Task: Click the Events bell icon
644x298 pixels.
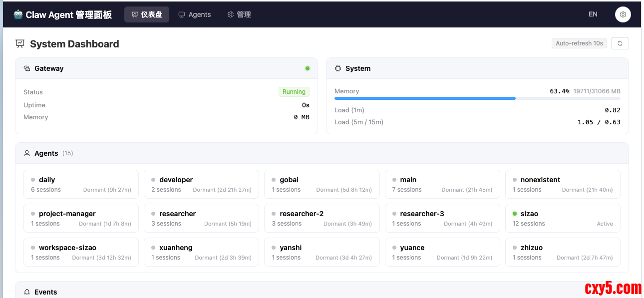Action: pyautogui.click(x=27, y=292)
